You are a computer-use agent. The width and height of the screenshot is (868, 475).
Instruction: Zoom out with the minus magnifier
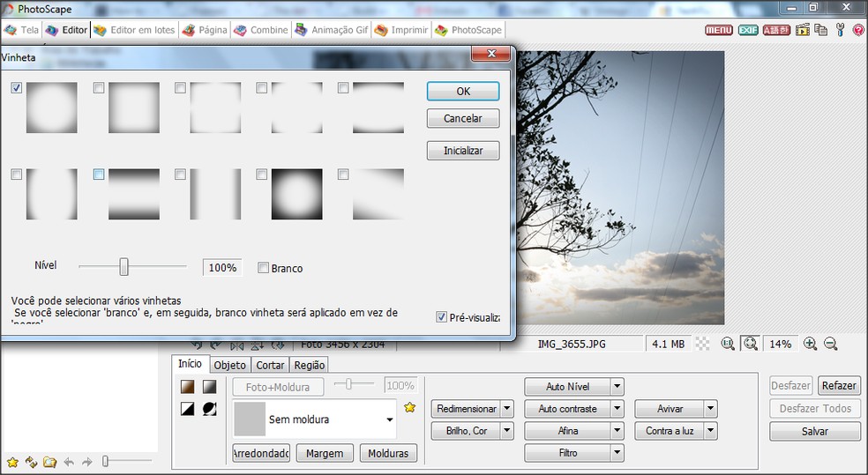830,344
